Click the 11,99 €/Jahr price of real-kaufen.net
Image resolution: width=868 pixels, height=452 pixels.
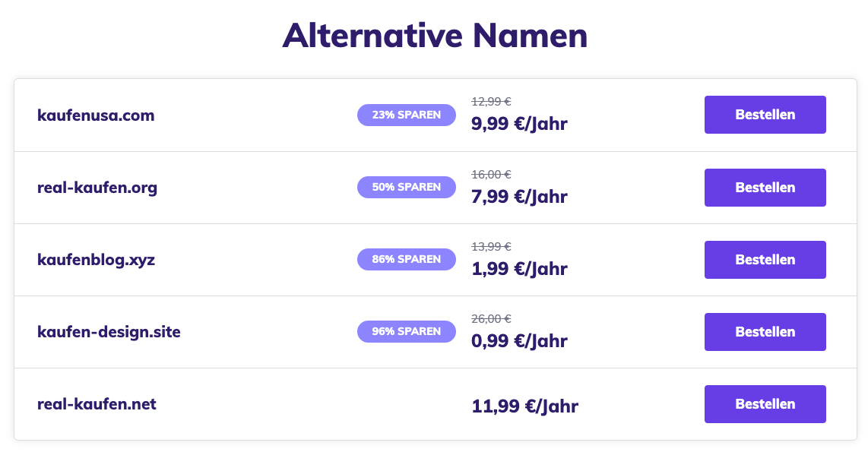coord(524,406)
